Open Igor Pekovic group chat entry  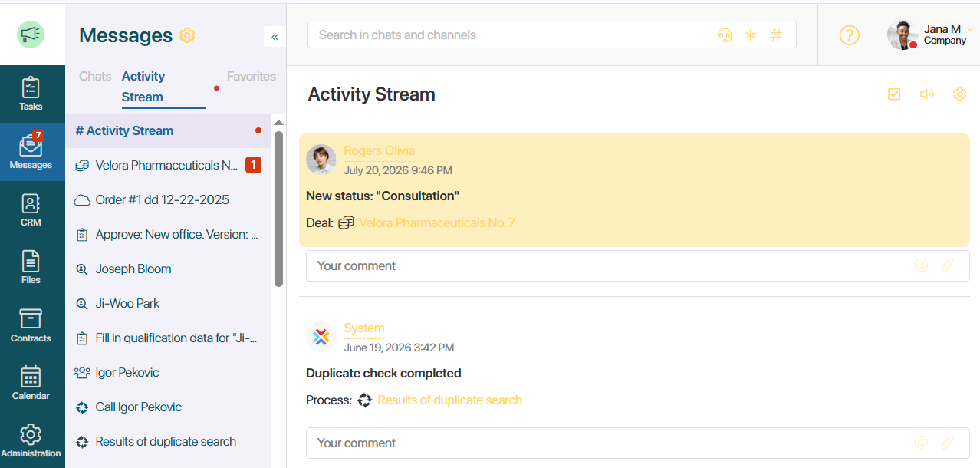(168, 373)
